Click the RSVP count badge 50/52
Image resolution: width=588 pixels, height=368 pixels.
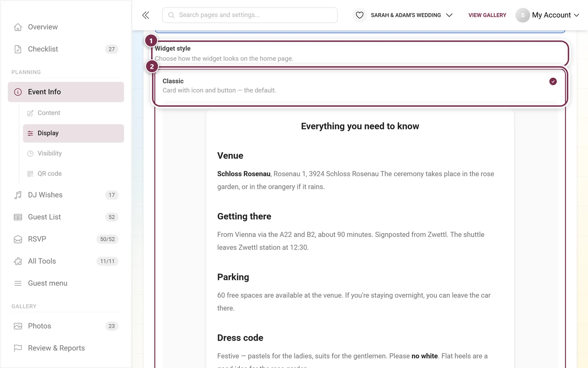pyautogui.click(x=107, y=239)
